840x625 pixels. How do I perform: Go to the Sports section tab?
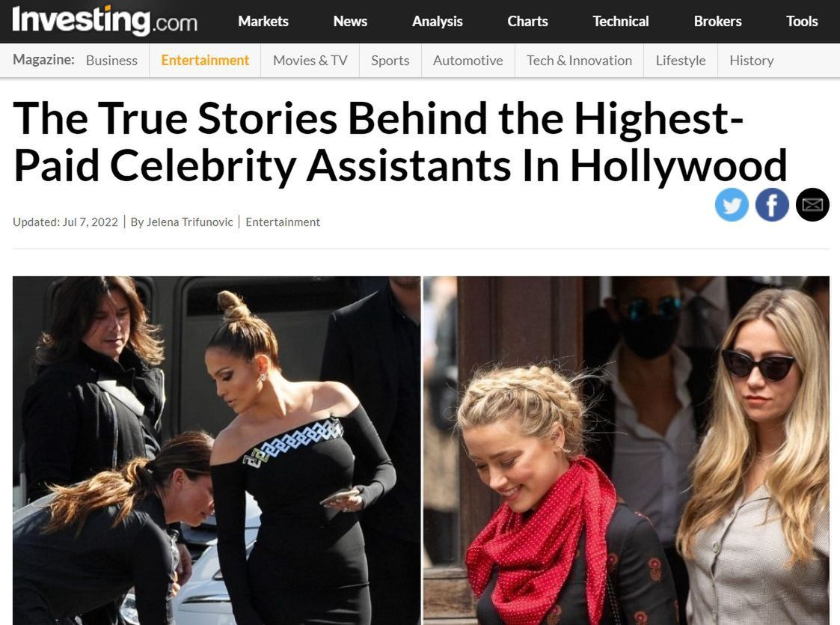click(390, 61)
